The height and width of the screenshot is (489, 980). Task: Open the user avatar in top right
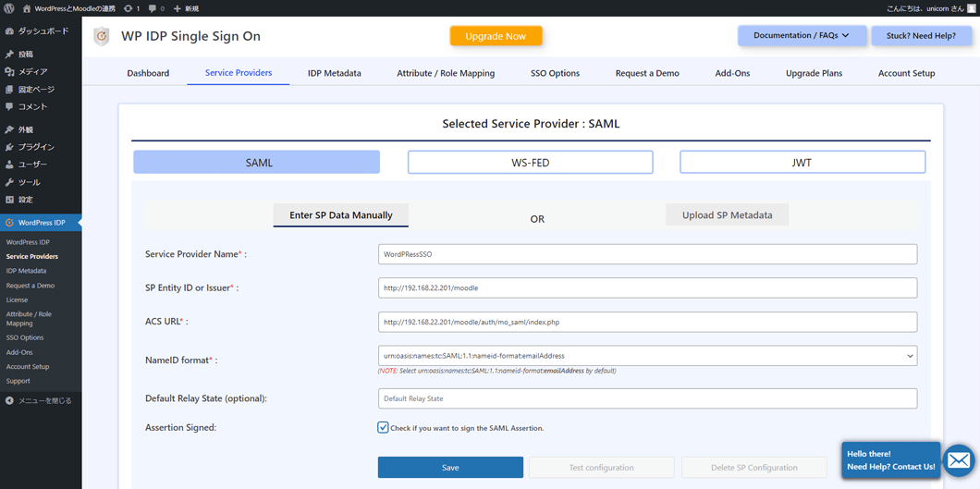pos(970,8)
